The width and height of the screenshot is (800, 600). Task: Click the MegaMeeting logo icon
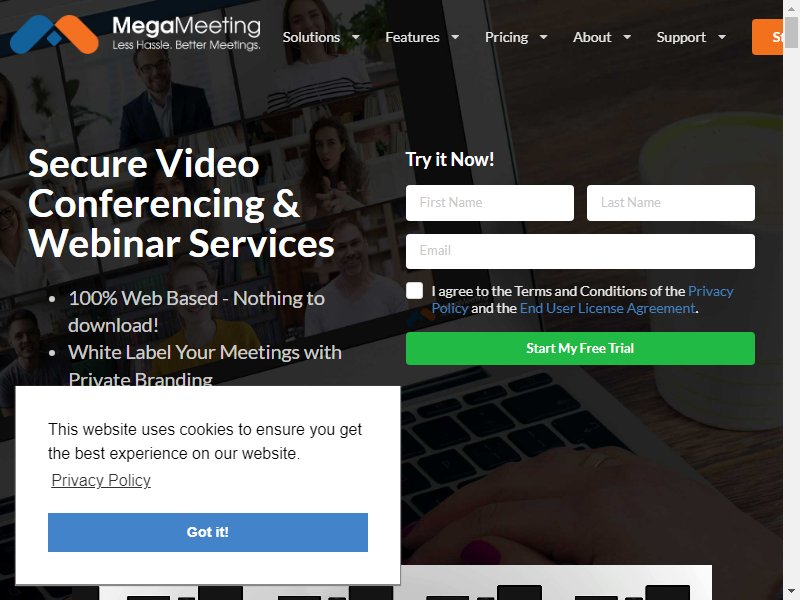tap(54, 34)
